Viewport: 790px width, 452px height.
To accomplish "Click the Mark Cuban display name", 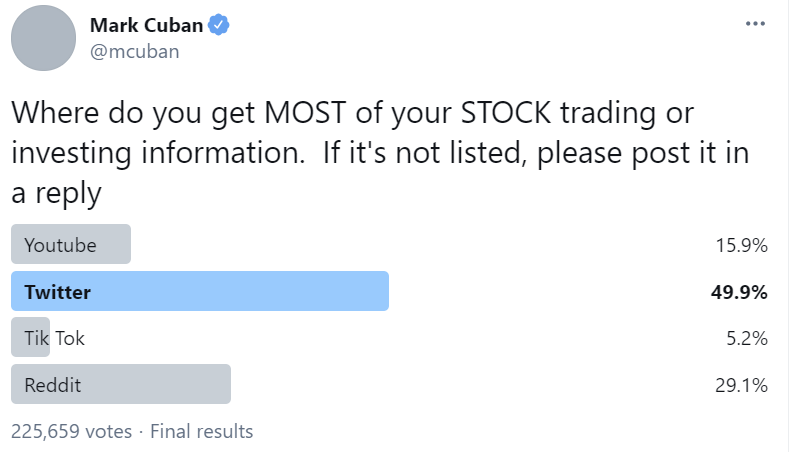I will pos(146,25).
